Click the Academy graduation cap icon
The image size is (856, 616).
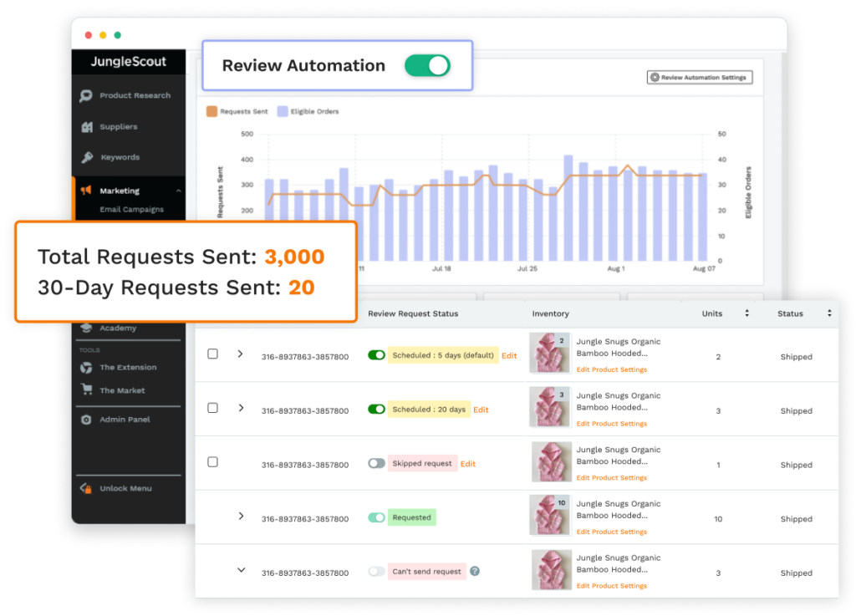(x=86, y=328)
